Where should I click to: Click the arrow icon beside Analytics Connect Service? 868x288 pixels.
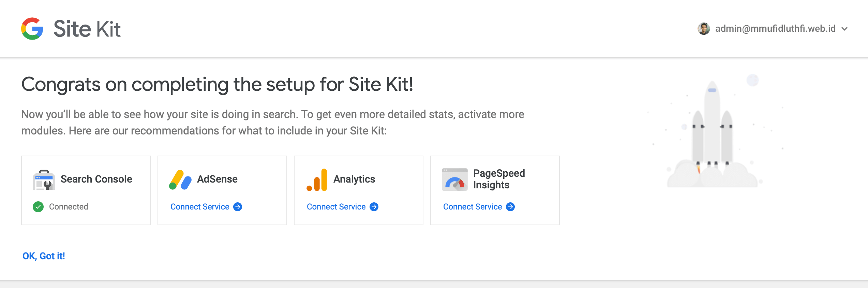point(374,207)
